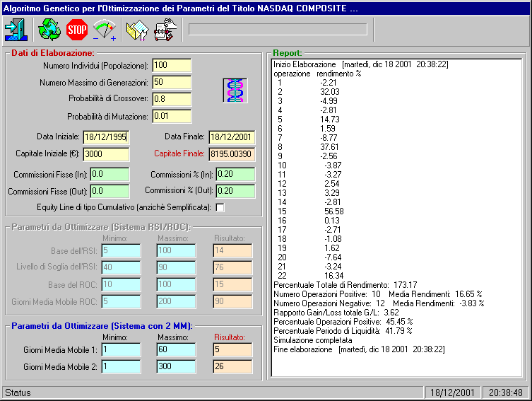Click Giorni Media Mobile 2 Minimo field

coord(121,367)
